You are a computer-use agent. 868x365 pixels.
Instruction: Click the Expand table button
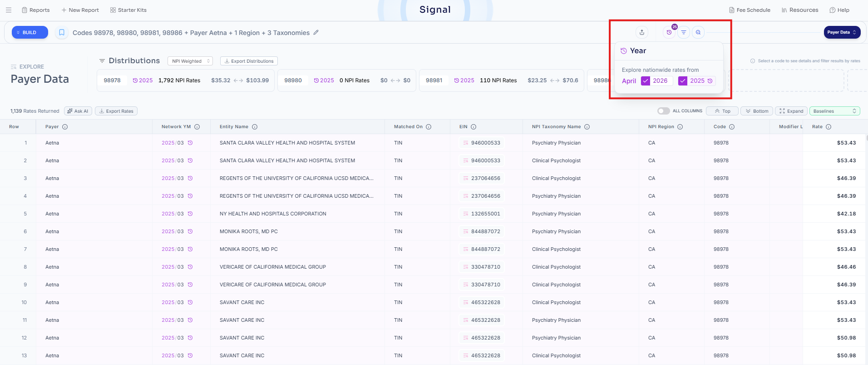(791, 111)
